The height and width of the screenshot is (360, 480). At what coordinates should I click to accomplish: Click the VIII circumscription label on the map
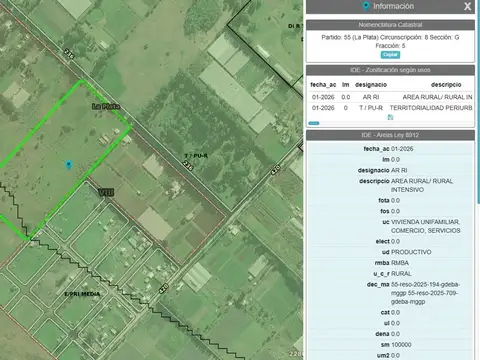coord(106,192)
